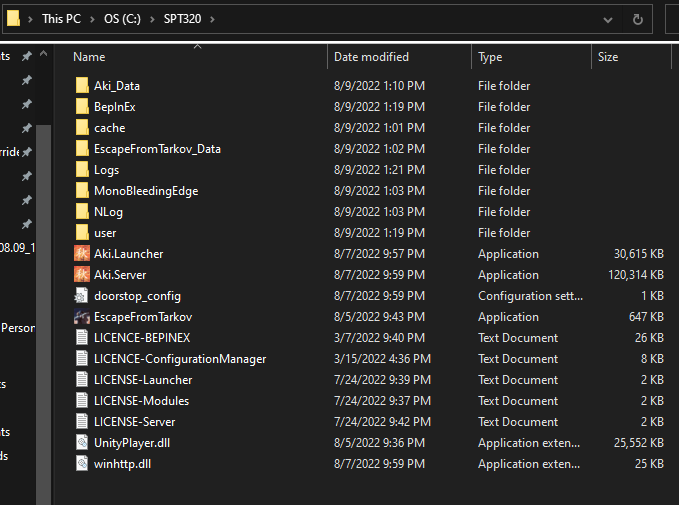The image size is (679, 505).
Task: Click the refresh button in address bar
Action: 637,19
